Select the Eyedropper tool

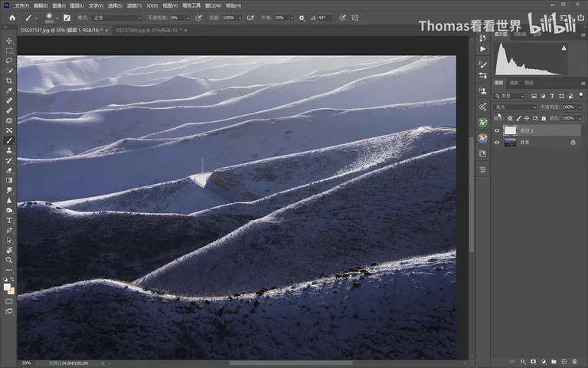[x=9, y=90]
